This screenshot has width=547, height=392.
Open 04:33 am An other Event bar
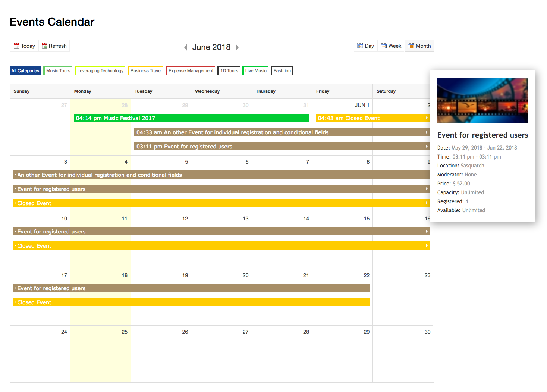[282, 132]
